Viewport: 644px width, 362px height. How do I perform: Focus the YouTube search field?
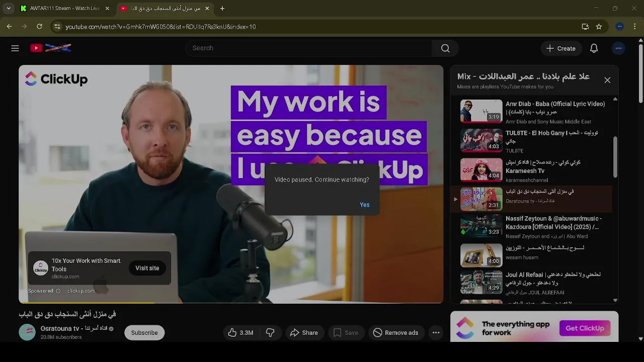[309, 48]
